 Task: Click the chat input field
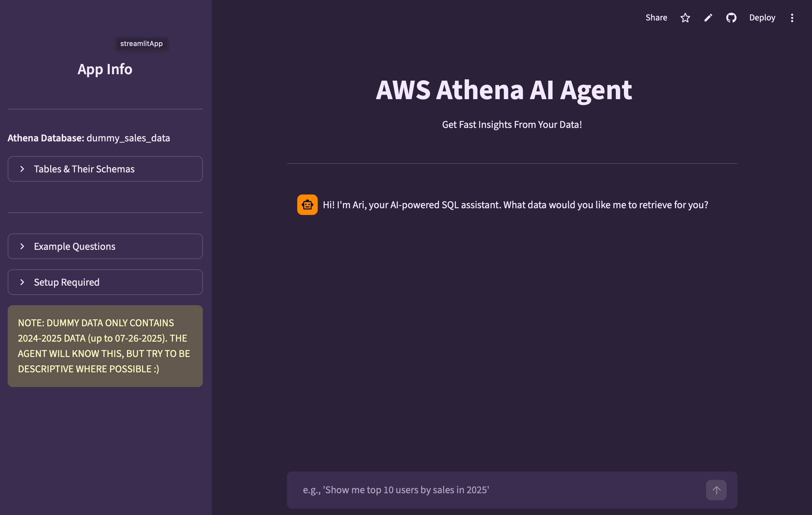pos(472,490)
